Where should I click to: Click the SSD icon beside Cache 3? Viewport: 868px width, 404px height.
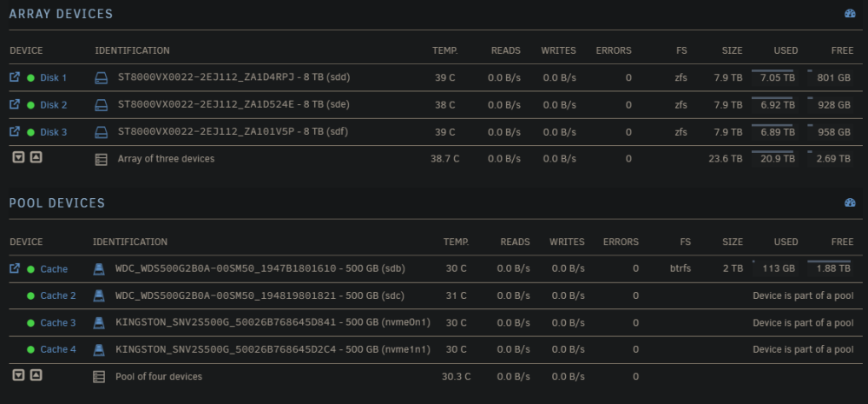(99, 322)
